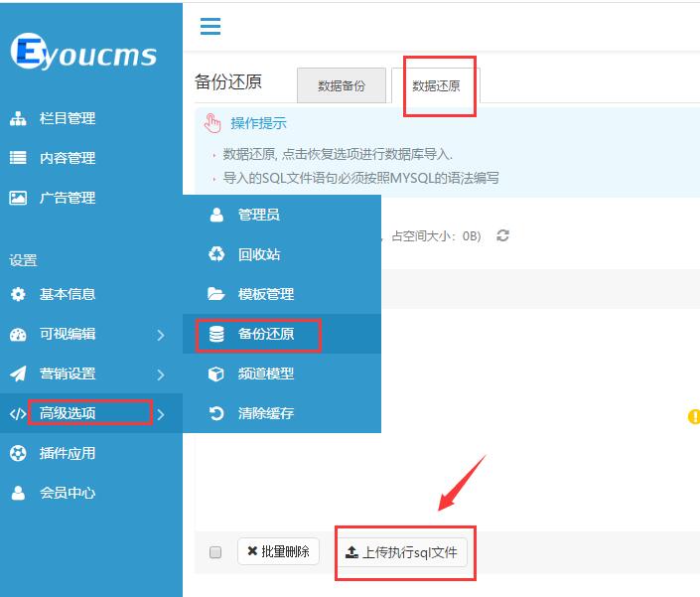Click the 频道模型 cube icon

point(216,373)
